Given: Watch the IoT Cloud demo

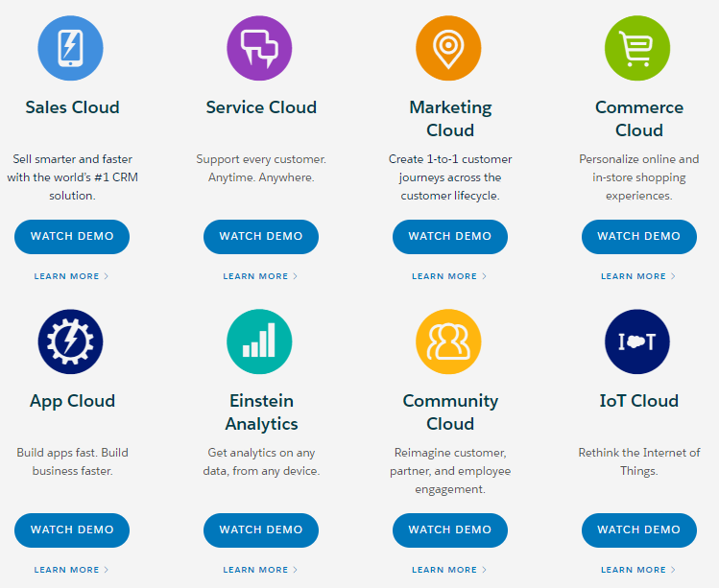Looking at the screenshot, I should 639,529.
